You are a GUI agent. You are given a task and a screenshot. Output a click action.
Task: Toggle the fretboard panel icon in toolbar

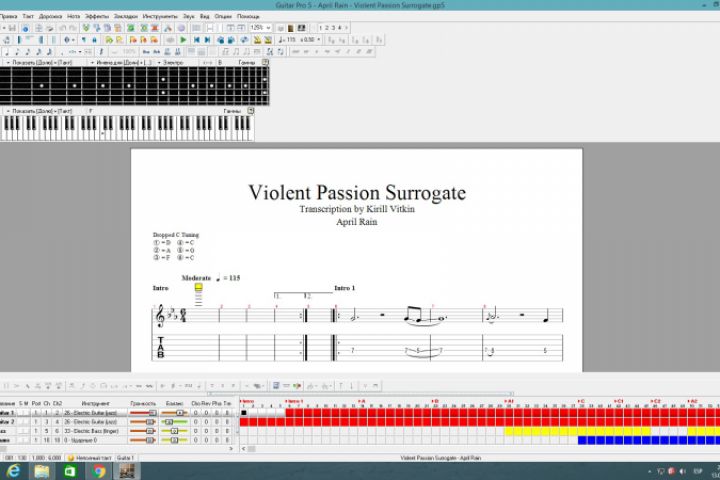pos(291,28)
